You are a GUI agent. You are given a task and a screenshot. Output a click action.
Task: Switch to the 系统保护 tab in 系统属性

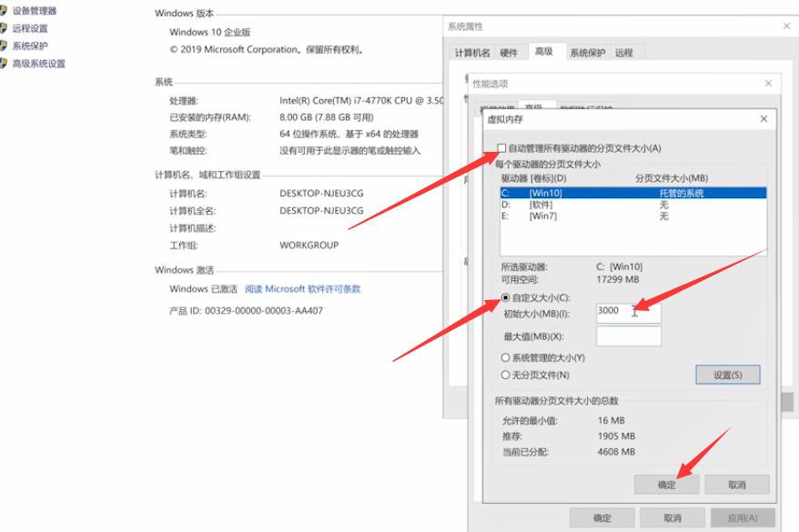point(587,53)
